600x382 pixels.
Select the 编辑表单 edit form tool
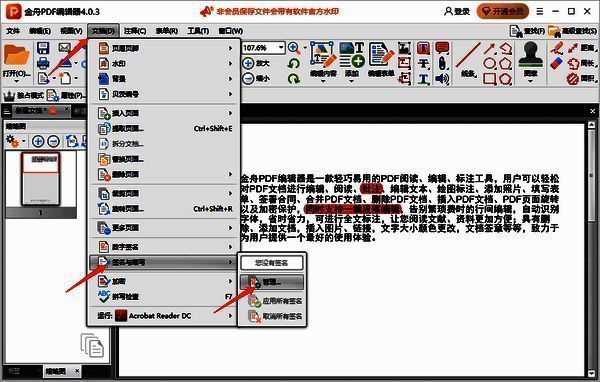coord(381,59)
